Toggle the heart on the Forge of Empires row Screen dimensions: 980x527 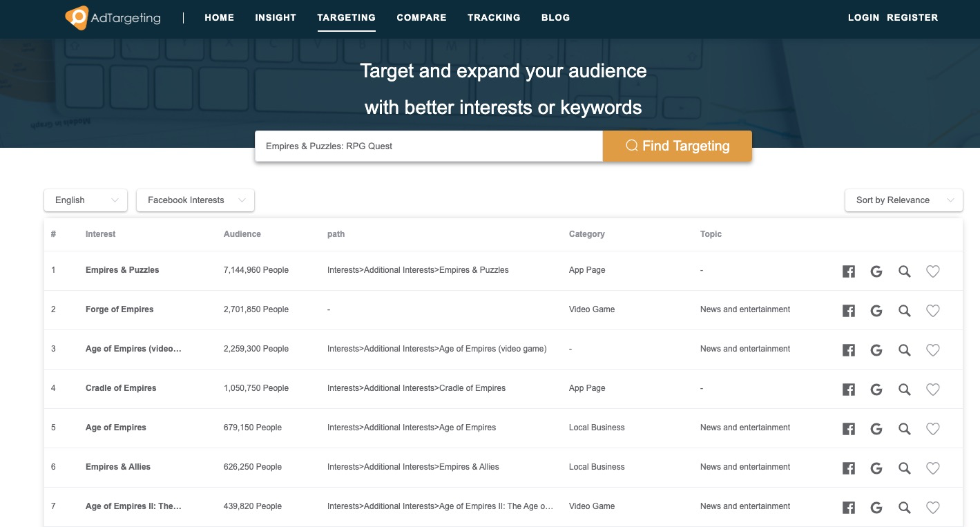(x=933, y=311)
